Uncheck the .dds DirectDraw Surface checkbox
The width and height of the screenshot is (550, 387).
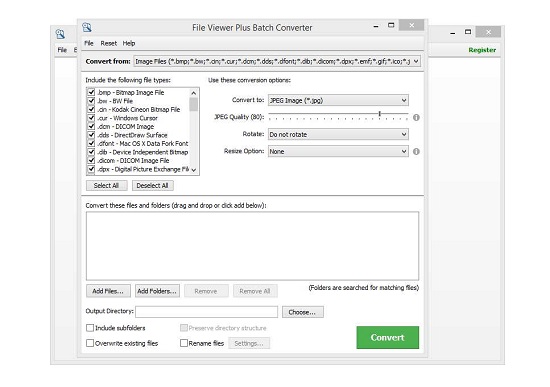[x=91, y=135]
